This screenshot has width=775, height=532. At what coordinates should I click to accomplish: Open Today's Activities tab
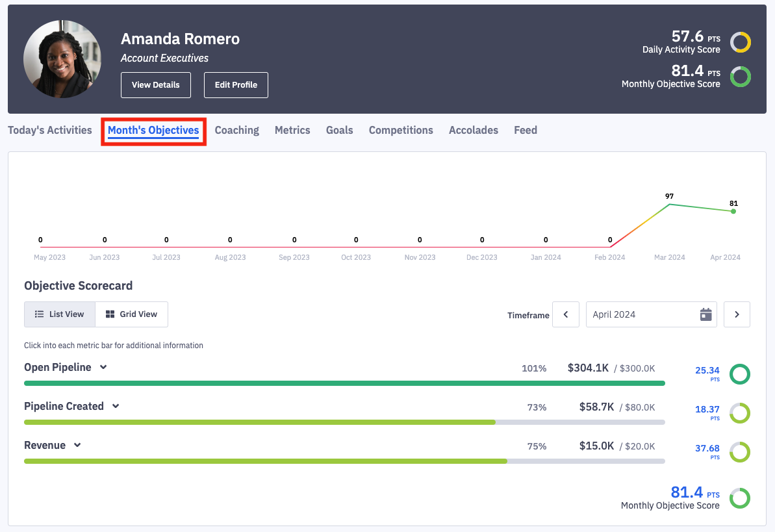coord(50,131)
